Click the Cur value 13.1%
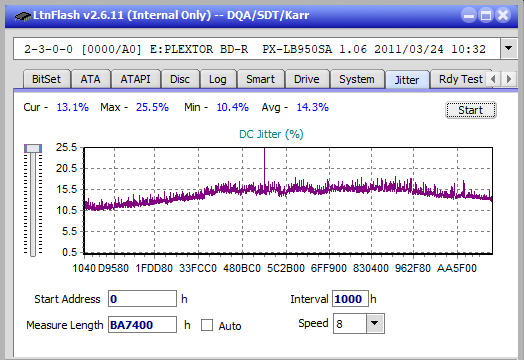 (73, 107)
